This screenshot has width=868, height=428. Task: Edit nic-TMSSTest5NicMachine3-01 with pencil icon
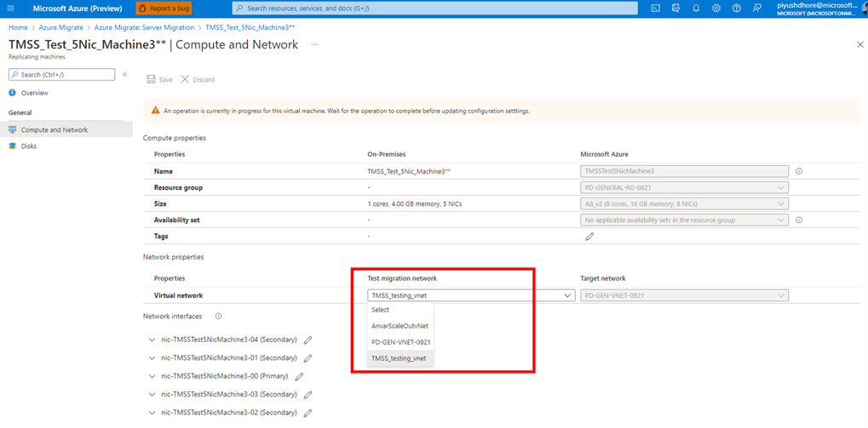[x=308, y=357]
